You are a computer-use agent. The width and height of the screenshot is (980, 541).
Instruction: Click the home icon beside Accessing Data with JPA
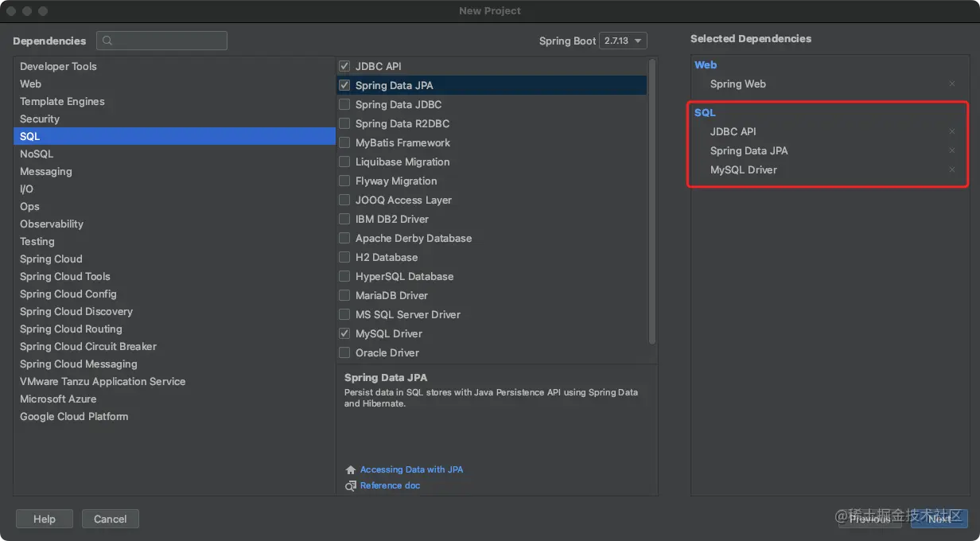point(351,470)
